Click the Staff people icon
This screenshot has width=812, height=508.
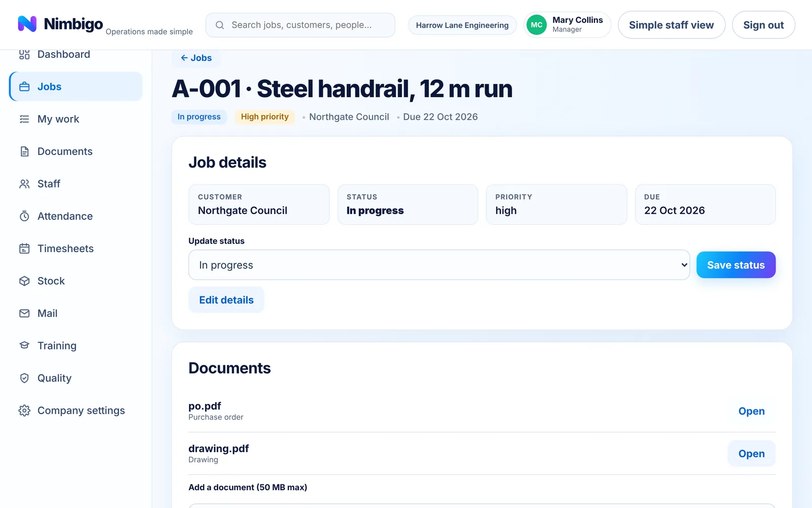[24, 184]
